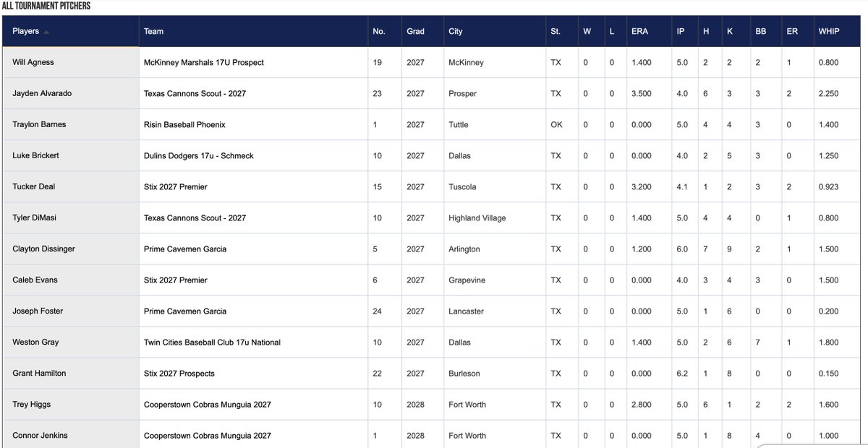868x448 pixels.
Task: Select Stix 2027 Prospects team
Action: pos(179,374)
